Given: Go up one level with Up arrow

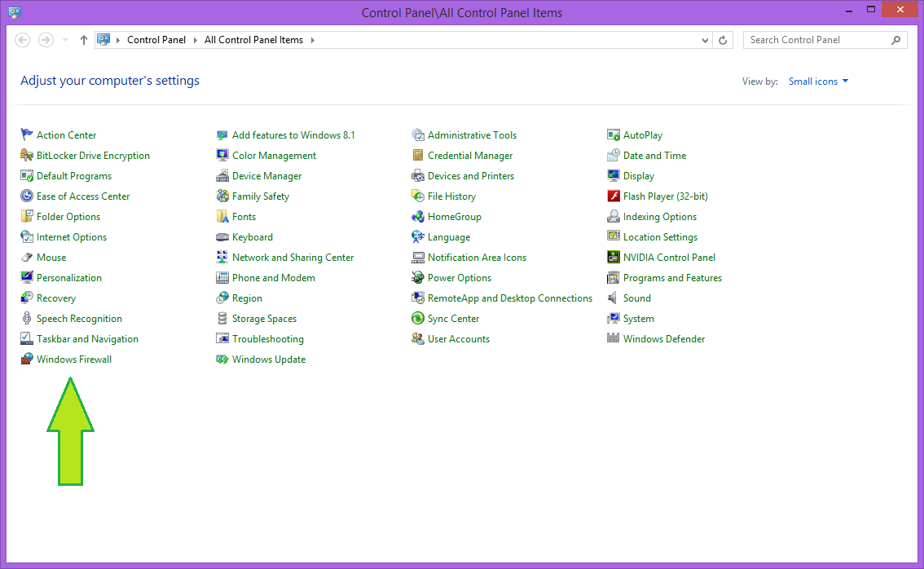Looking at the screenshot, I should tap(84, 40).
